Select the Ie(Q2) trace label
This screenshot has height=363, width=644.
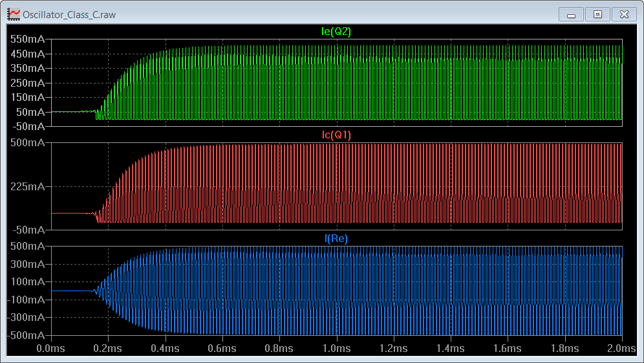click(337, 32)
